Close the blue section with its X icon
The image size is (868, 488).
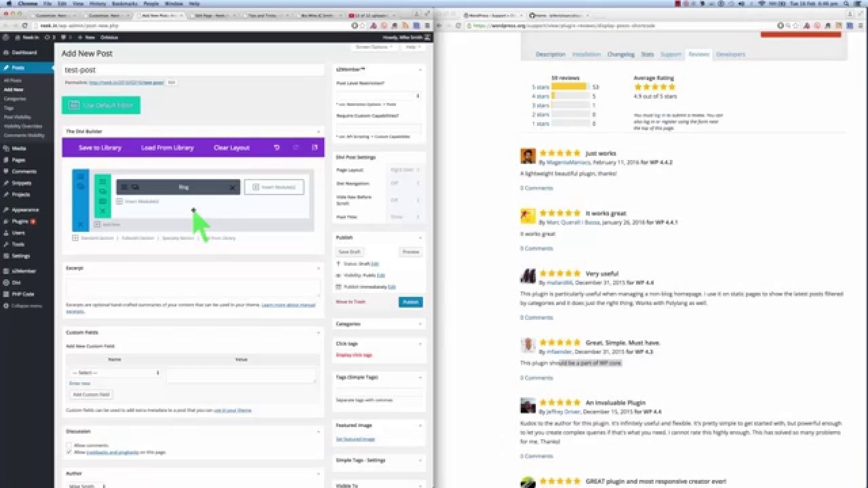tap(81, 224)
